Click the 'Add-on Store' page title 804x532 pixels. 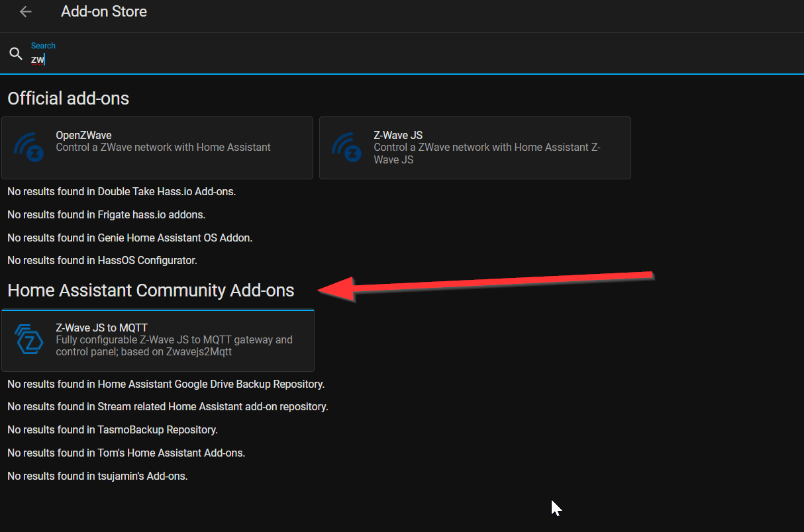coord(104,12)
